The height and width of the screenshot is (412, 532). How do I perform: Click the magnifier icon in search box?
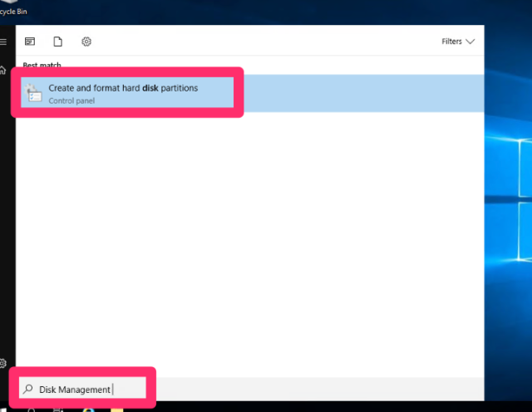28,389
